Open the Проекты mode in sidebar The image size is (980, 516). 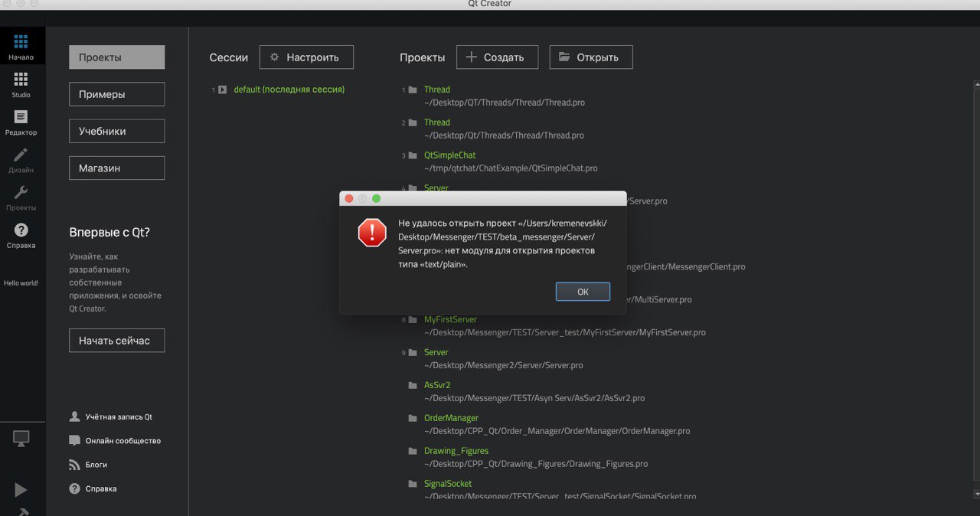click(x=21, y=197)
